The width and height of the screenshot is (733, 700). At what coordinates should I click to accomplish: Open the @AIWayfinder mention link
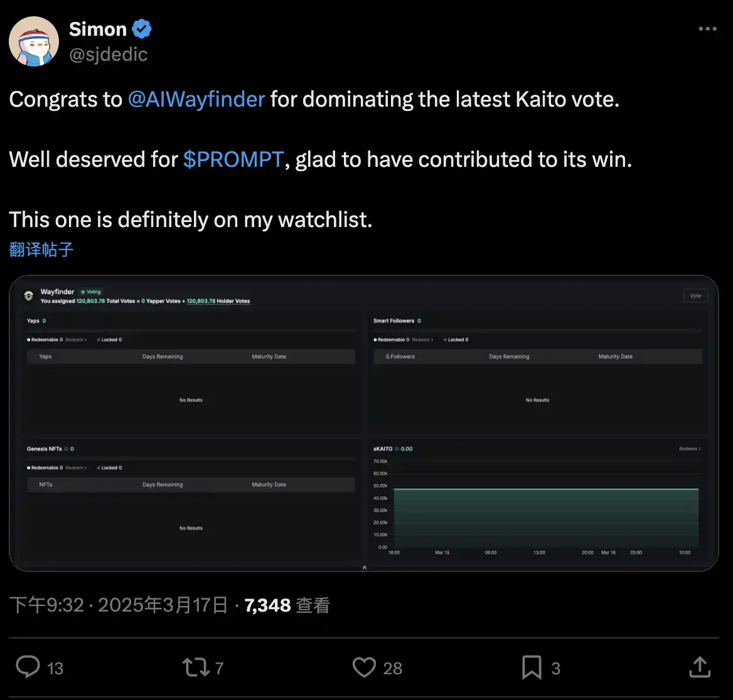pyautogui.click(x=196, y=99)
